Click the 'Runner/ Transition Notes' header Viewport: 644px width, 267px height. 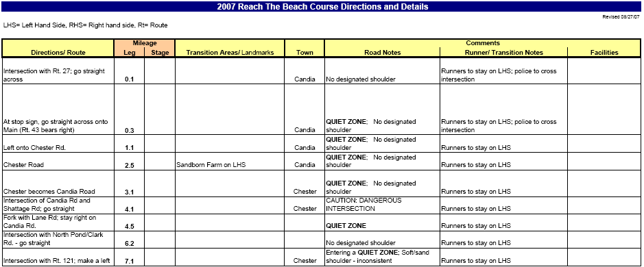(x=504, y=53)
